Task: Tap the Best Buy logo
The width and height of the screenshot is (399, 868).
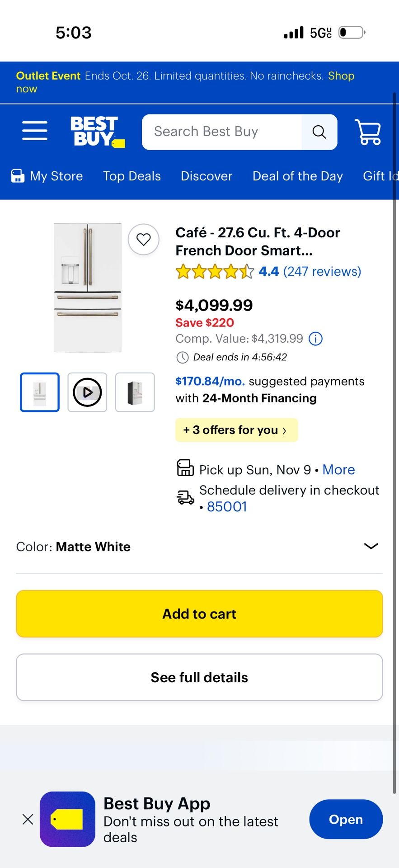Action: pos(97,132)
